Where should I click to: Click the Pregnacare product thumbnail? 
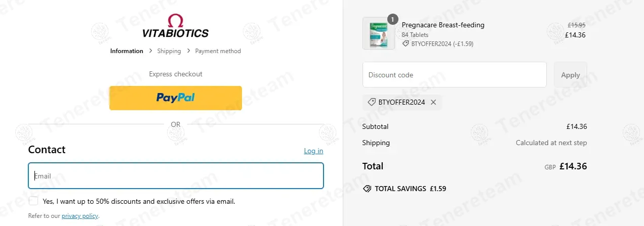tap(379, 33)
